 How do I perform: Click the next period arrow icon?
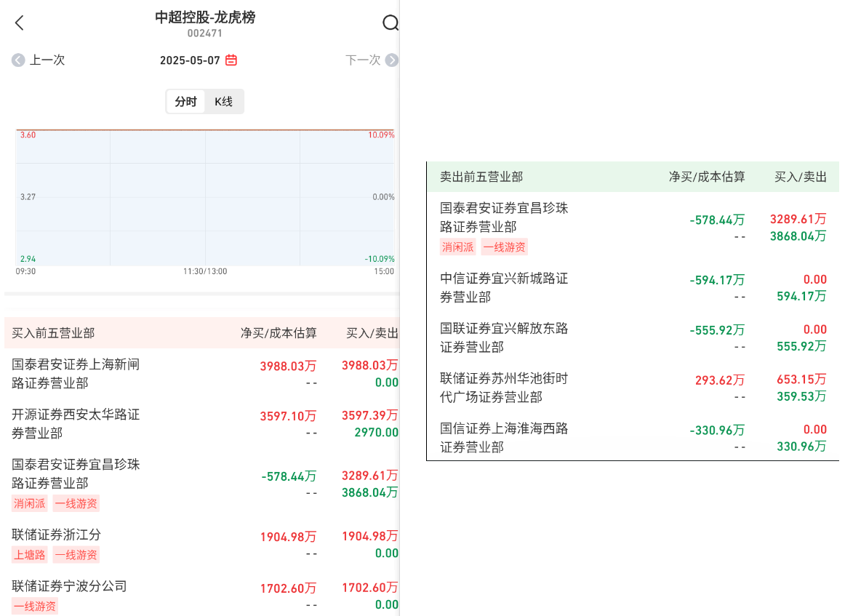coord(392,60)
